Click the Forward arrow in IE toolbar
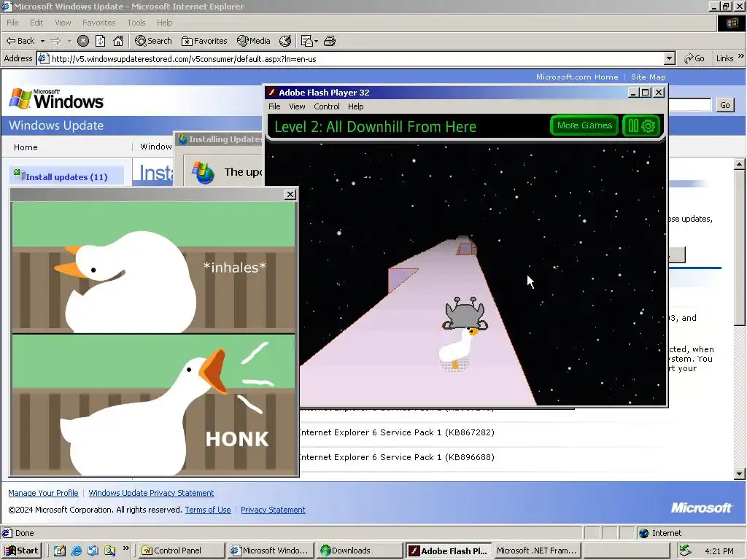Screen dimensions: 747x560 pos(55,41)
